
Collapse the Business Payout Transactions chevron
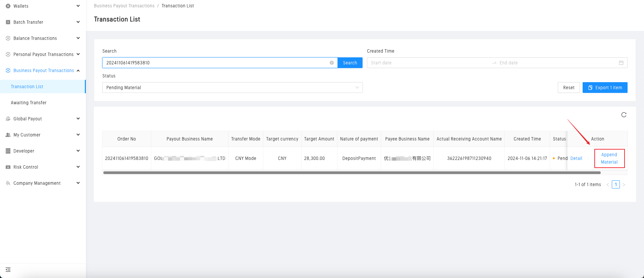tap(78, 70)
